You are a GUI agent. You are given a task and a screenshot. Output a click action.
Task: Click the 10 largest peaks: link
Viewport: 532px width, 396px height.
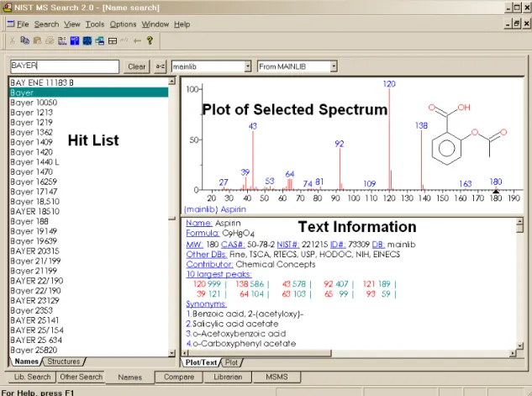pos(219,274)
